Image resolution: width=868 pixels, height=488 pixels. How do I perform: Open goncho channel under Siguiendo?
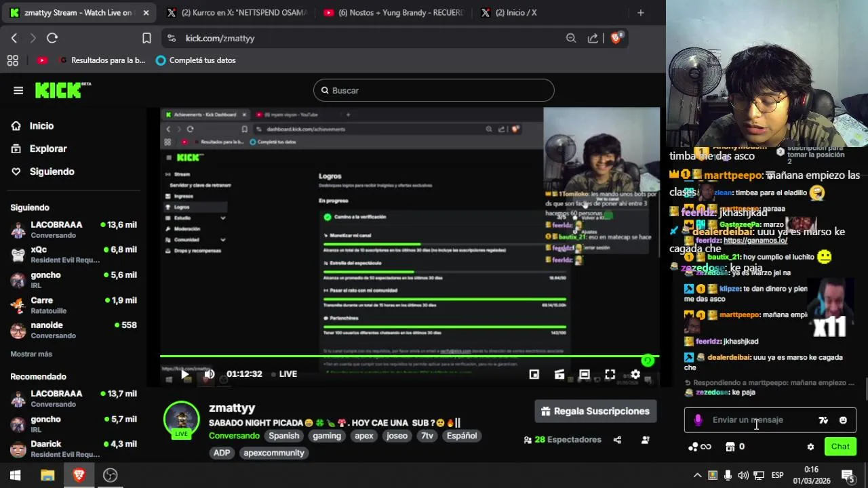coord(73,279)
